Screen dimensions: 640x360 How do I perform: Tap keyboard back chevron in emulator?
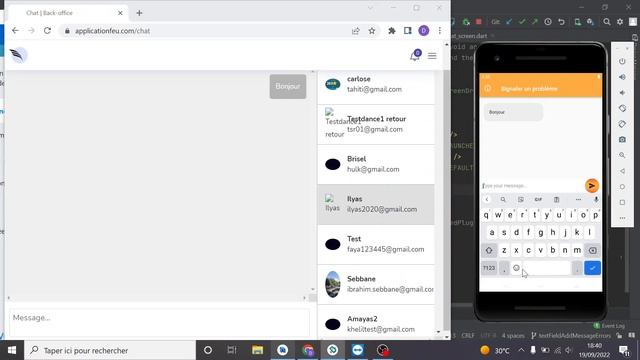click(487, 200)
